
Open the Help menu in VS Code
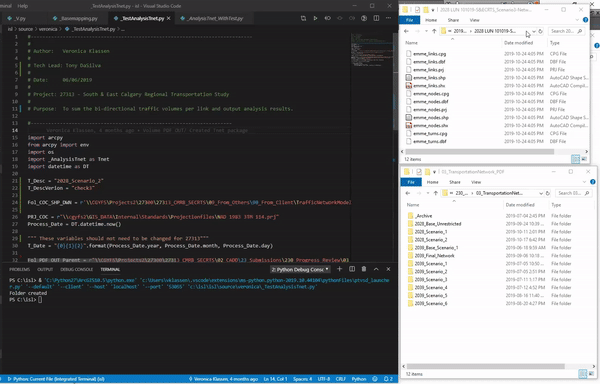click(x=23, y=6)
